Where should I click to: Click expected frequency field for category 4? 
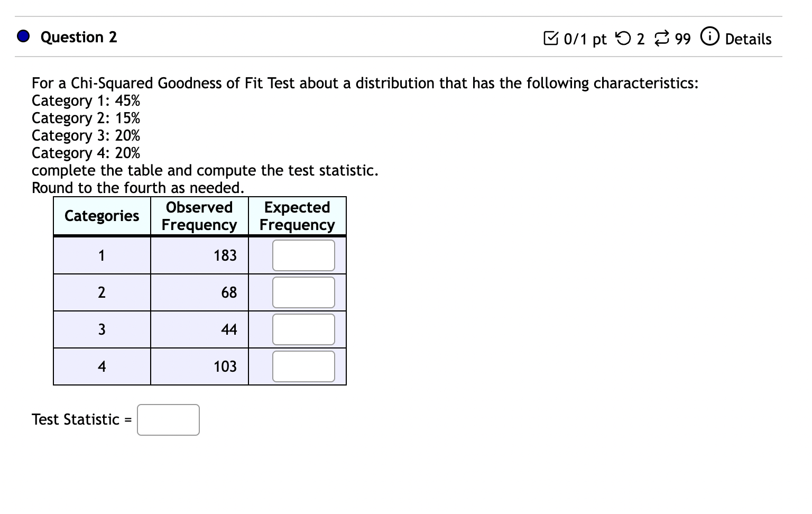(303, 366)
